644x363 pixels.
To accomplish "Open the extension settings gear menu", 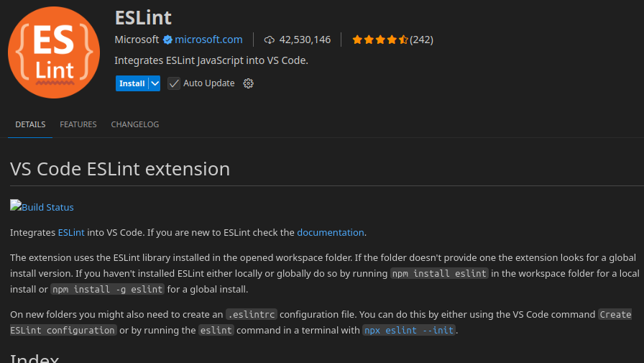I will point(249,83).
